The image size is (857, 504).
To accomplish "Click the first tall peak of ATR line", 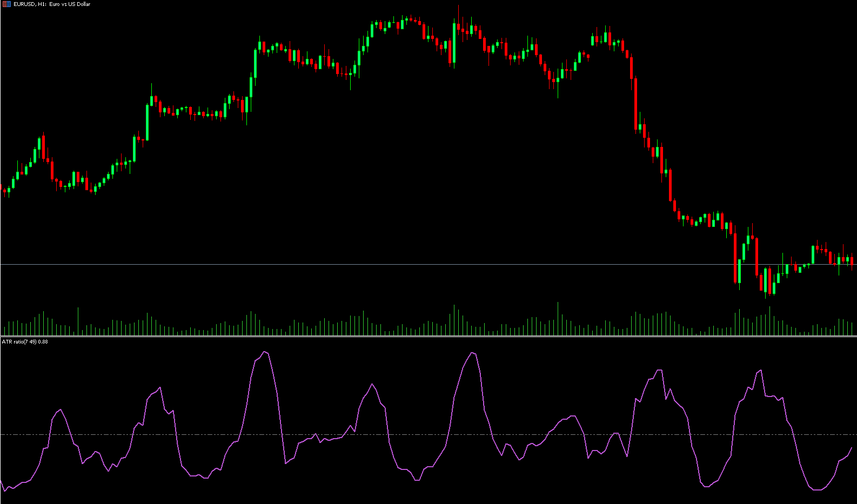I will [265, 352].
